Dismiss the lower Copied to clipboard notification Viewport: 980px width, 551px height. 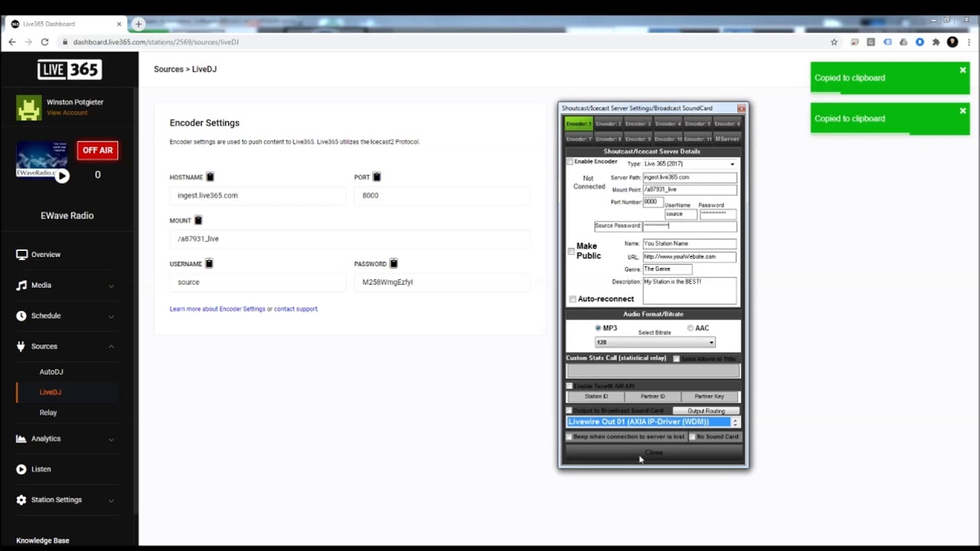coord(962,111)
